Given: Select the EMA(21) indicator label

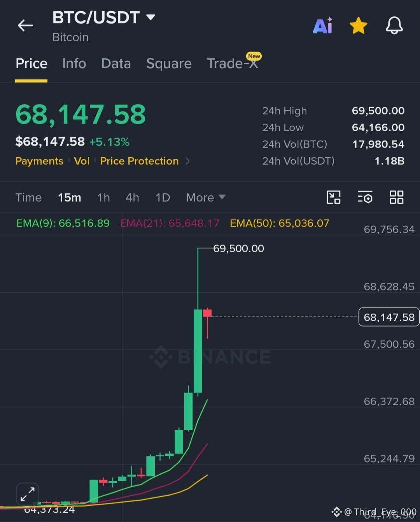Looking at the screenshot, I should [x=170, y=223].
